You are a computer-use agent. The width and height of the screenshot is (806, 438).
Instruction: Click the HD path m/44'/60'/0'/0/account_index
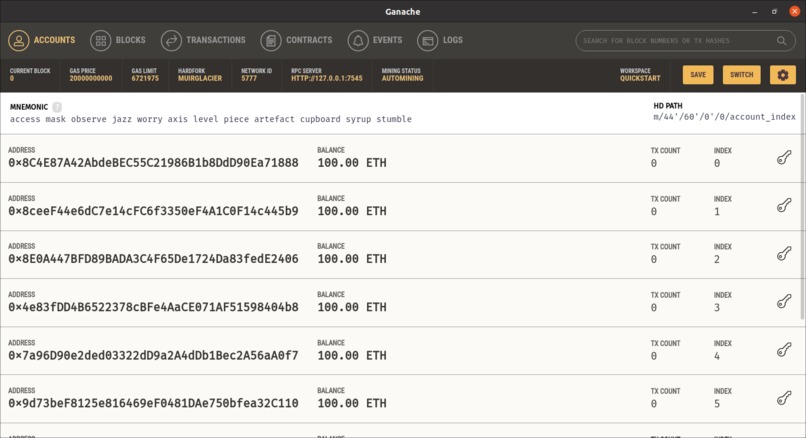[x=724, y=117]
